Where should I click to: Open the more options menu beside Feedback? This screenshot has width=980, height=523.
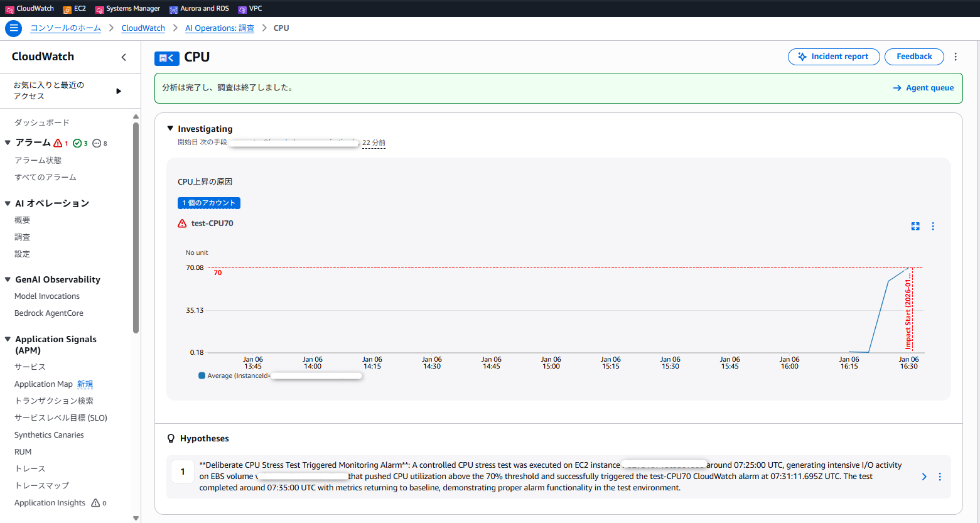(956, 57)
